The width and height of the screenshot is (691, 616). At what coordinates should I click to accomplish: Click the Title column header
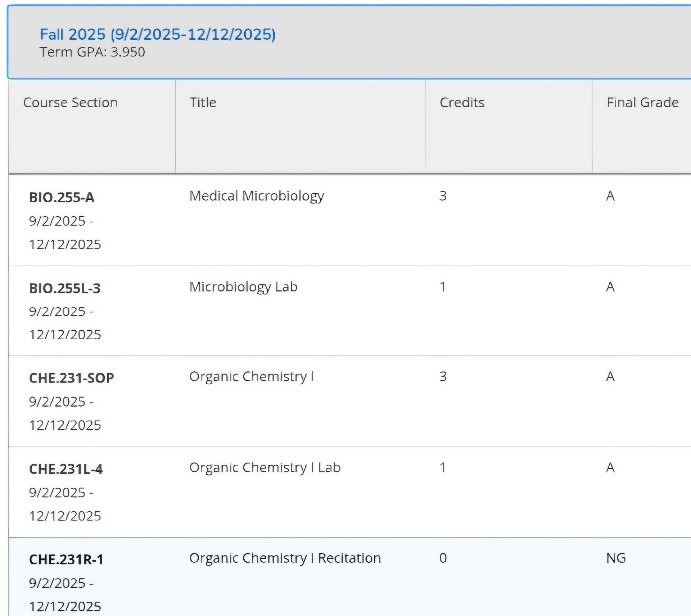(x=203, y=103)
